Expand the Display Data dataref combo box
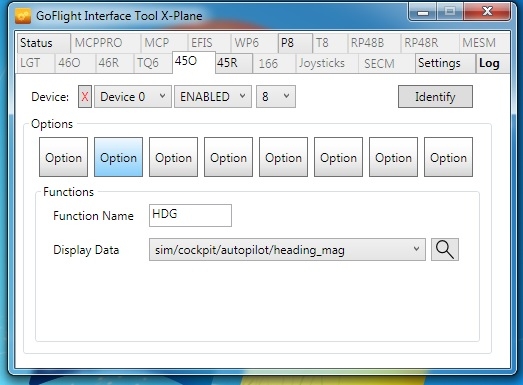The image size is (523, 385). (287, 249)
